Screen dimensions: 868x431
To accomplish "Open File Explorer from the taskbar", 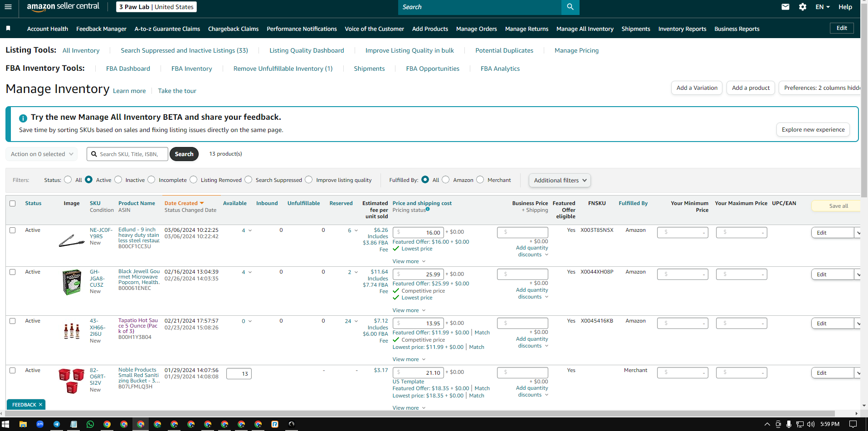I will pyautogui.click(x=23, y=424).
